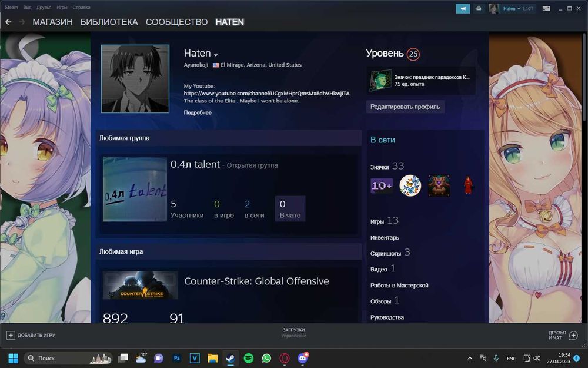Image resolution: width=588 pixels, height=368 pixels.
Task: Go to the МАГАЗИН tab
Action: [x=52, y=22]
